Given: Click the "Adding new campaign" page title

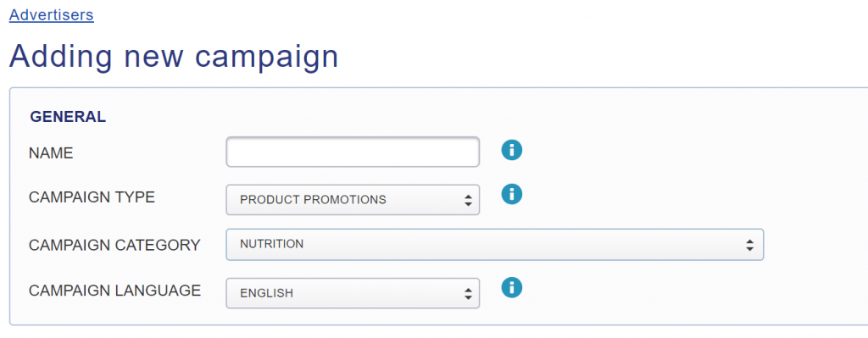Looking at the screenshot, I should coord(174,56).
